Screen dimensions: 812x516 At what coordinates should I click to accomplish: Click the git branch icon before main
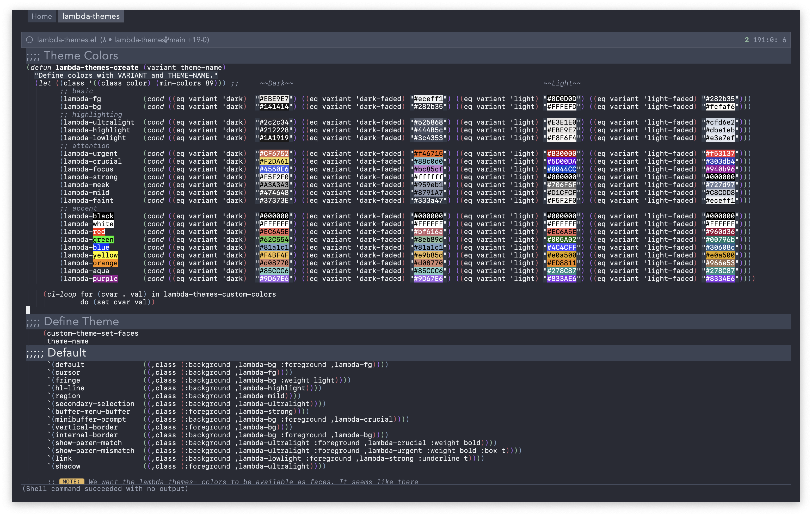167,40
